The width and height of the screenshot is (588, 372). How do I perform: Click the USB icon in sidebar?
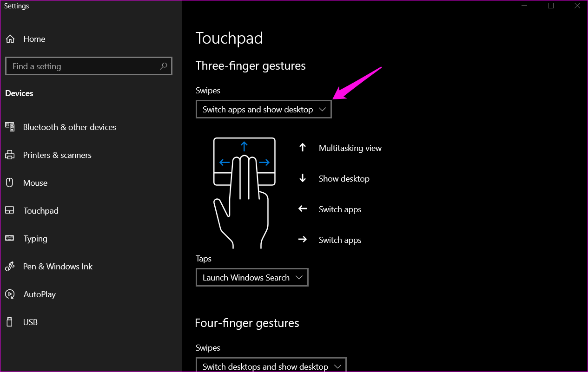(x=10, y=322)
